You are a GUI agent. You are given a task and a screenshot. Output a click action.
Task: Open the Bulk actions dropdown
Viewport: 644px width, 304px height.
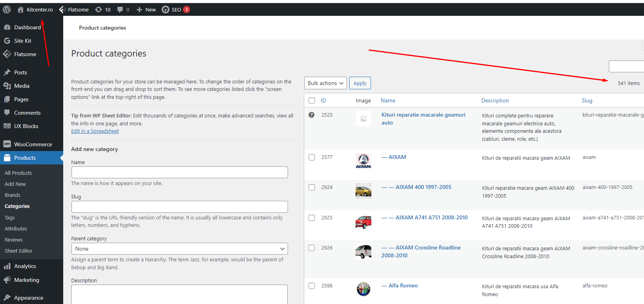(x=326, y=83)
